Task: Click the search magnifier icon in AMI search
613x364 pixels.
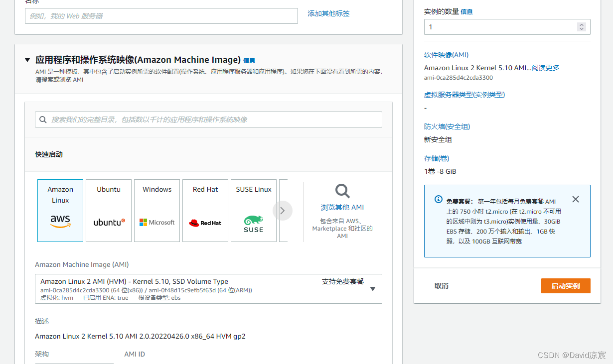Action: tap(43, 120)
